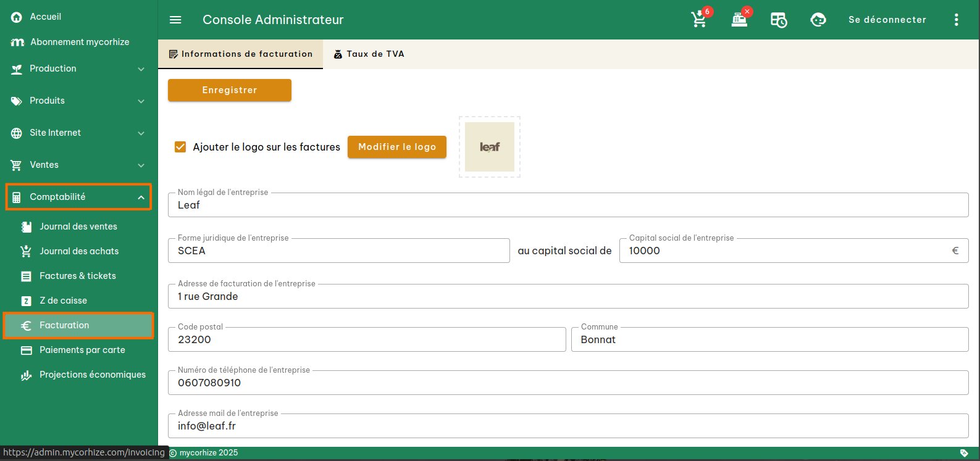Click the Enregistrer button
This screenshot has height=461, width=980.
tap(230, 90)
